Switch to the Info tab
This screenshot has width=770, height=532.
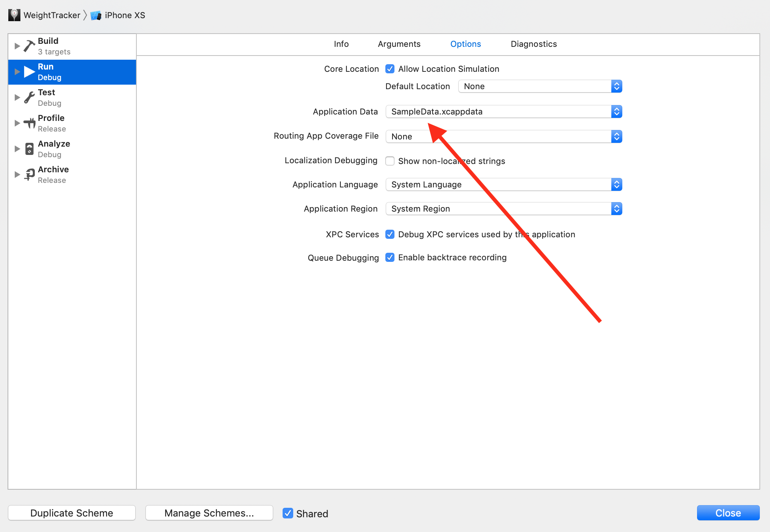click(x=341, y=44)
